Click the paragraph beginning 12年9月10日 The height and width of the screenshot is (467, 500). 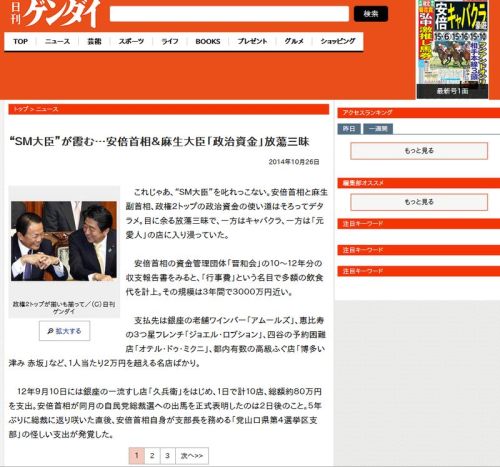(165, 413)
